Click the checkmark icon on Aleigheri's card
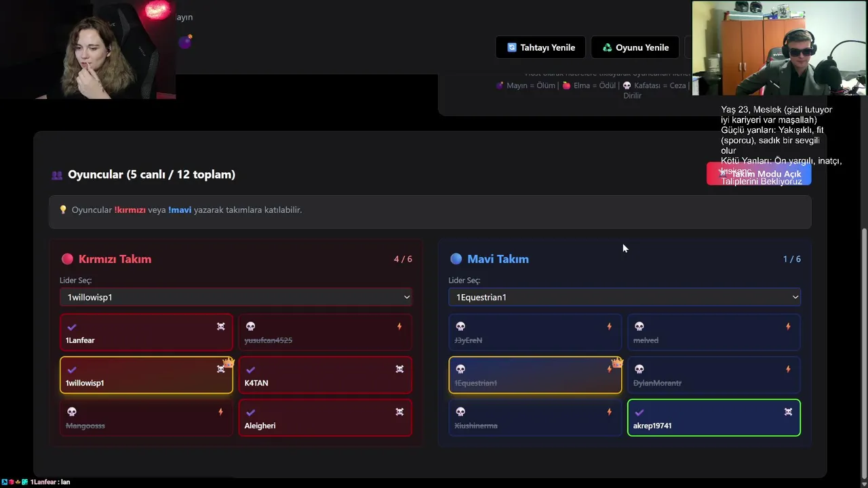 [x=250, y=413]
